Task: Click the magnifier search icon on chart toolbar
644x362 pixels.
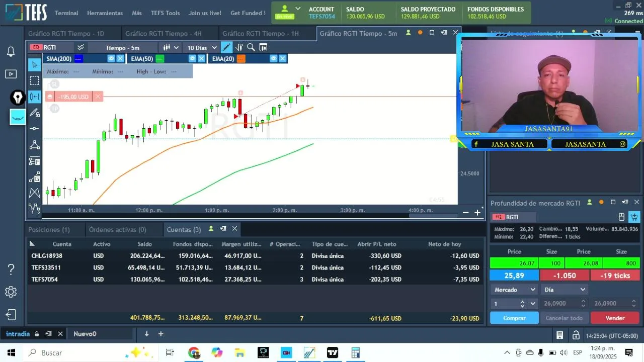Action: tap(251, 47)
